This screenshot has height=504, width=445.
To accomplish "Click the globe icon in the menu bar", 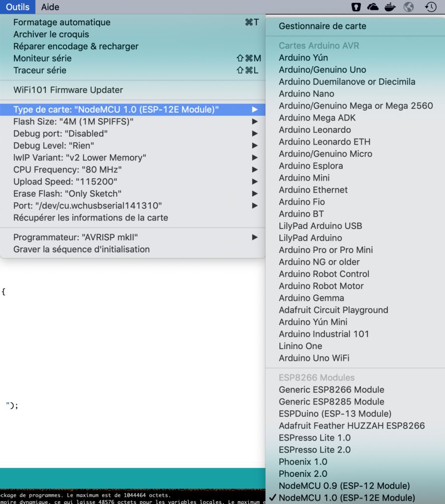I will point(409,7).
